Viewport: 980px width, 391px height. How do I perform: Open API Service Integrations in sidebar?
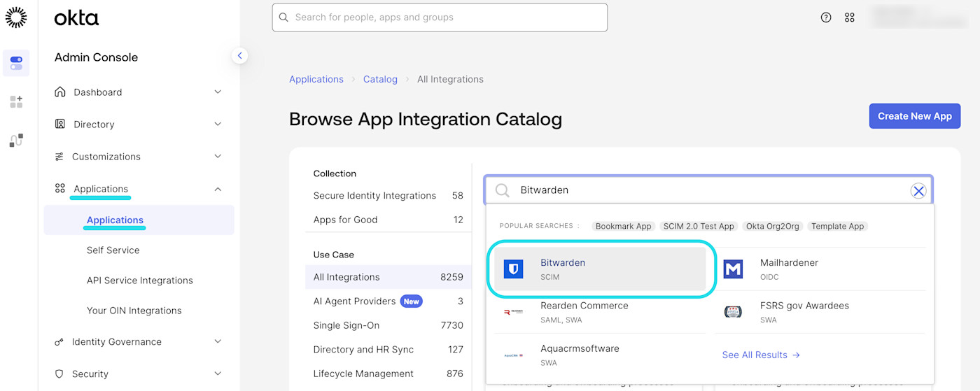(x=139, y=280)
